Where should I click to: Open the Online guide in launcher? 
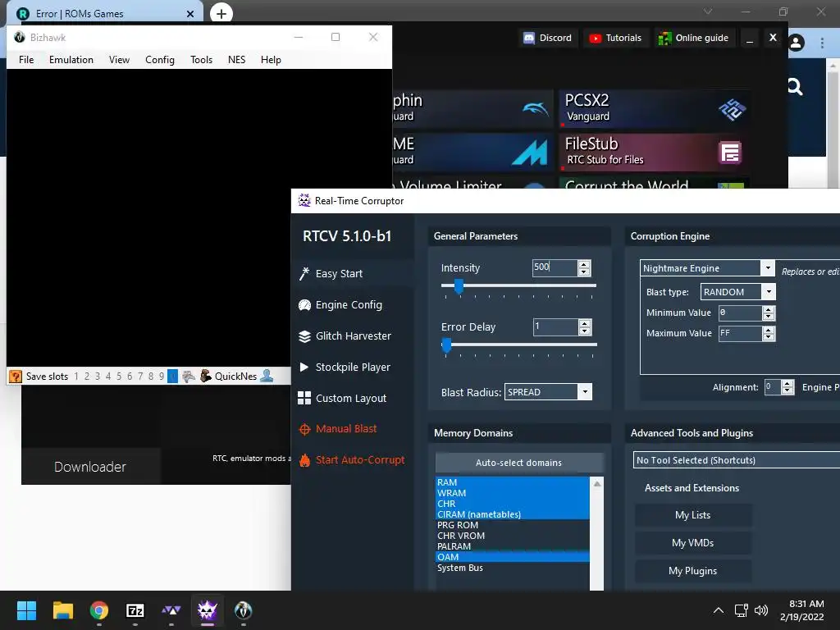point(694,38)
